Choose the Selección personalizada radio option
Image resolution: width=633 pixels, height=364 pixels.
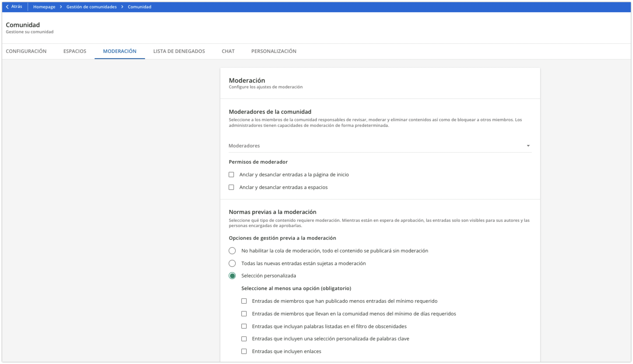(232, 276)
